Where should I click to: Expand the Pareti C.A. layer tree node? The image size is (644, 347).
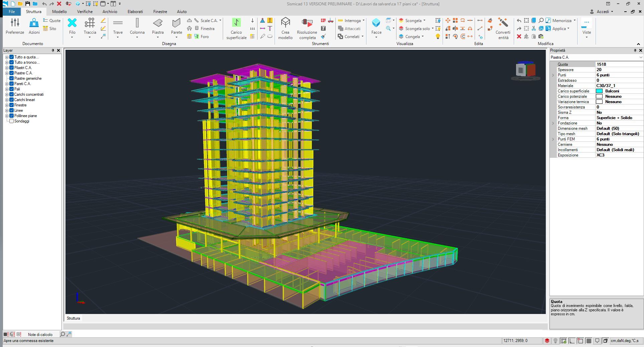7,84
